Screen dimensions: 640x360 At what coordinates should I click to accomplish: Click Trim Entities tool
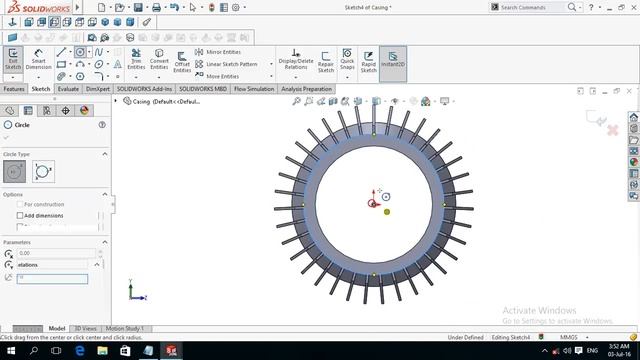click(x=136, y=59)
